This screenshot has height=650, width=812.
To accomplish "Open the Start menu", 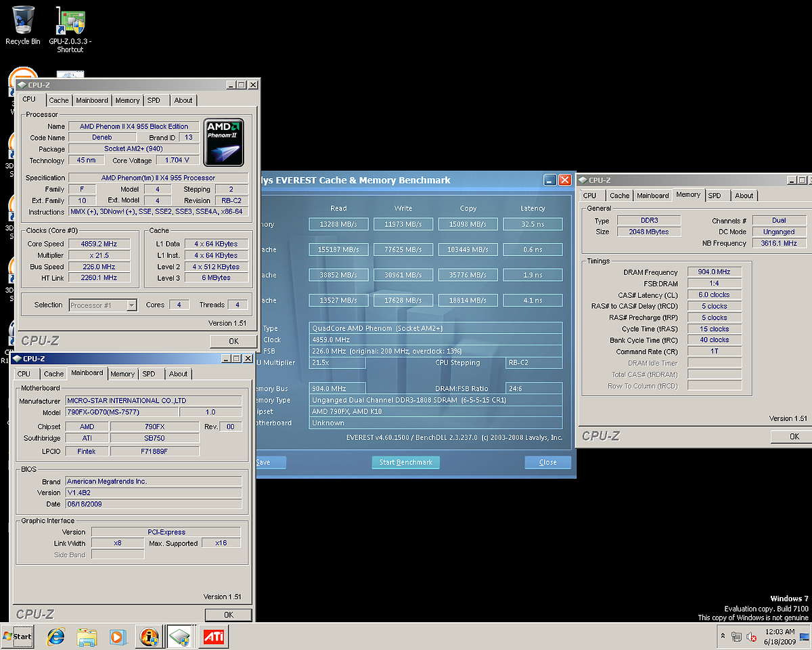I will click(18, 636).
